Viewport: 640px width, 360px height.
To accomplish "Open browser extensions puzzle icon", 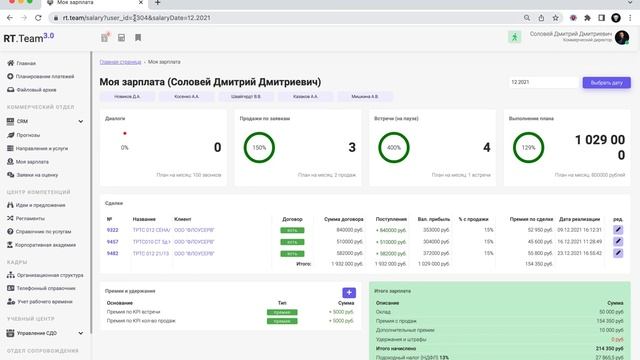I will tap(587, 18).
